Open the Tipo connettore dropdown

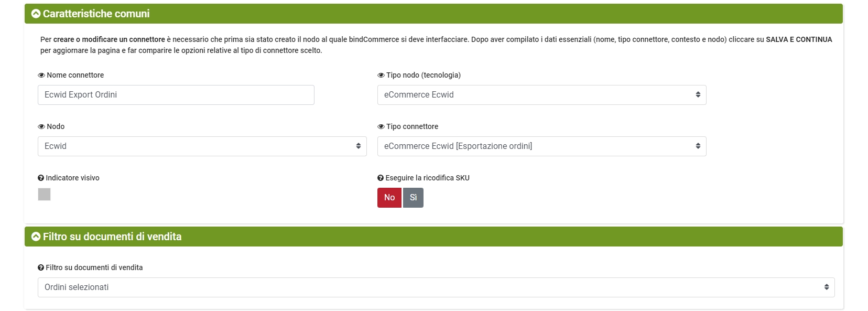[x=541, y=146]
